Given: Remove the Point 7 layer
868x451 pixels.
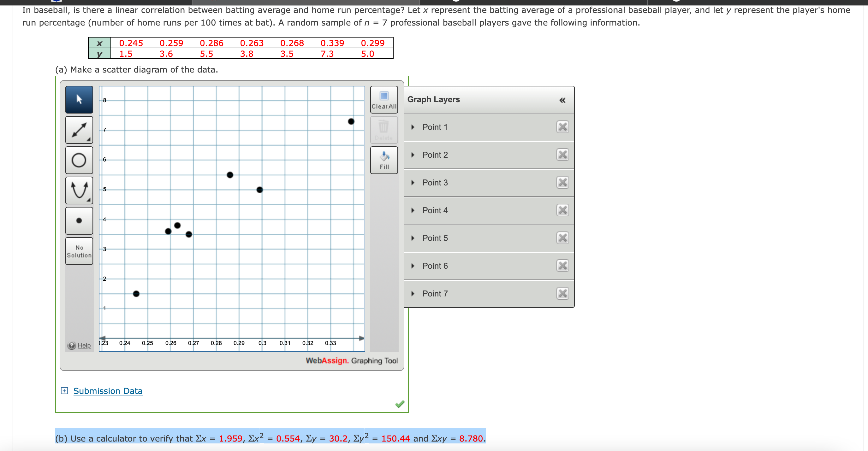Looking at the screenshot, I should pos(562,294).
